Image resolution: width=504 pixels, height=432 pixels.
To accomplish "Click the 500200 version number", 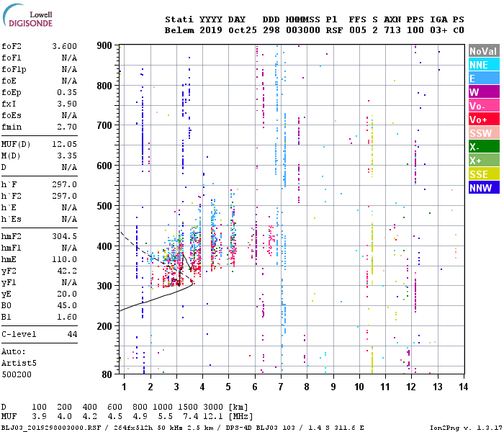I will tap(17, 375).
